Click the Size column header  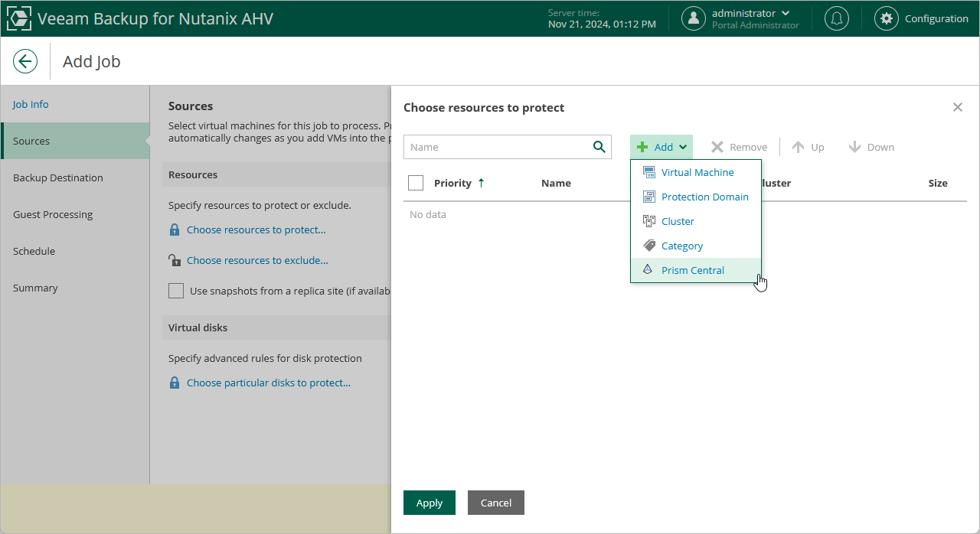point(938,183)
